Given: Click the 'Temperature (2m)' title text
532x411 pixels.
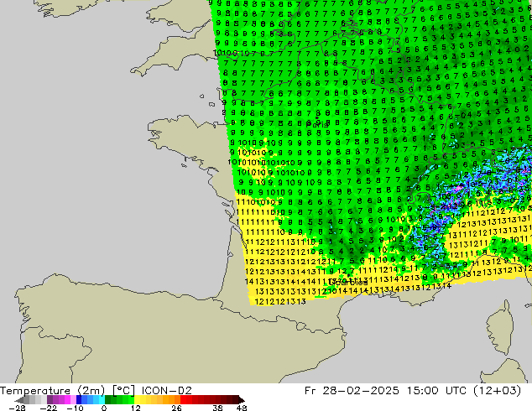Looking at the screenshot, I should pos(52,391).
